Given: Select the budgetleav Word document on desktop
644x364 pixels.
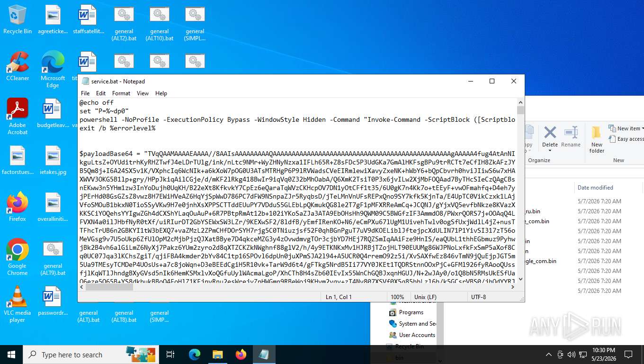Looking at the screenshot, I should point(53,113).
